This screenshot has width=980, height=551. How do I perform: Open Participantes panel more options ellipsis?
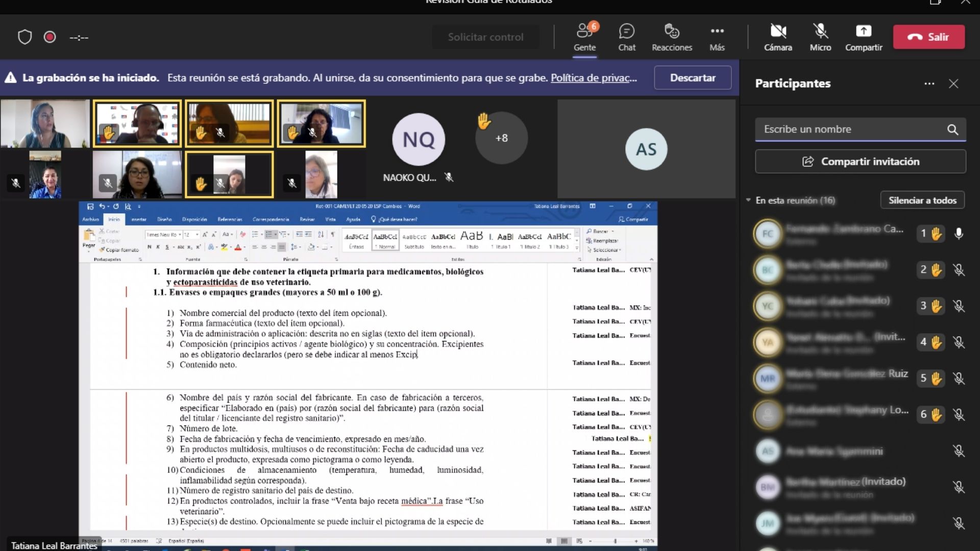(x=929, y=84)
